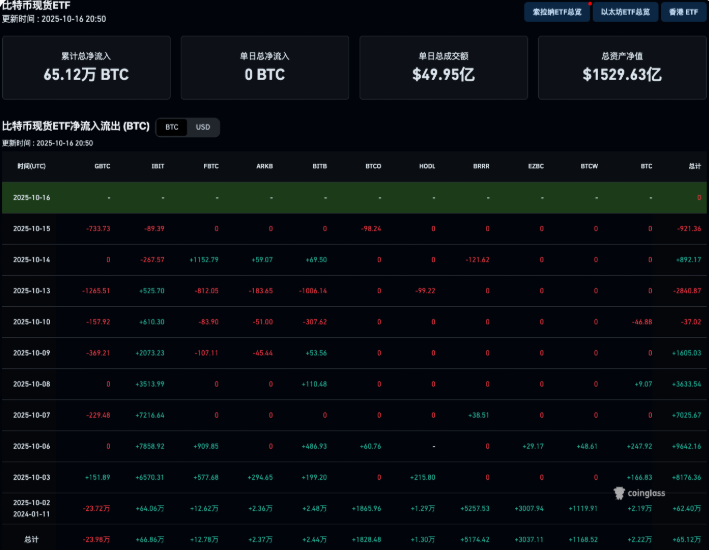Screen dimensions: 709x550
Task: Click BITB value +110.48
Action: [314, 384]
